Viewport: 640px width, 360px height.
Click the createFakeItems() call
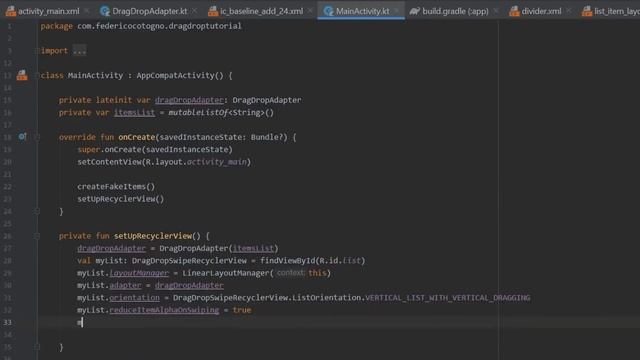pyautogui.click(x=116, y=187)
